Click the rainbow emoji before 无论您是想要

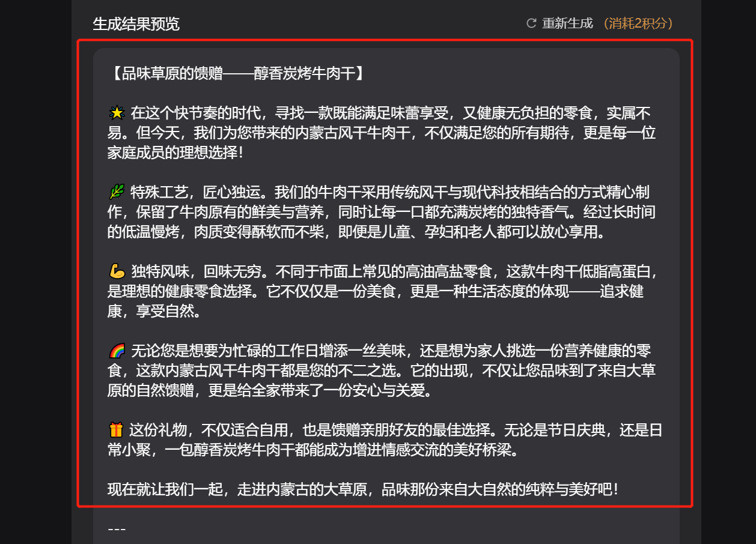pyautogui.click(x=117, y=351)
